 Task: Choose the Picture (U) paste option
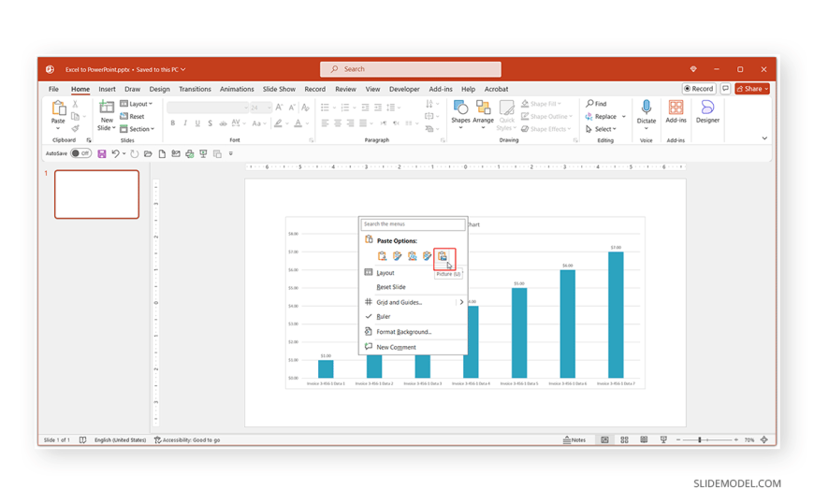click(443, 256)
